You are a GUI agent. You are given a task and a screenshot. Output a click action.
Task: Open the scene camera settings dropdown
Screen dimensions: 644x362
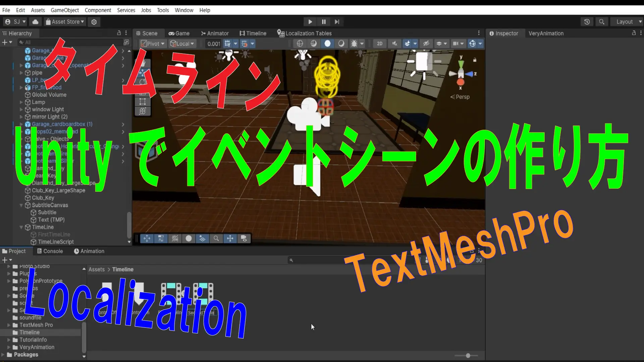[458, 44]
